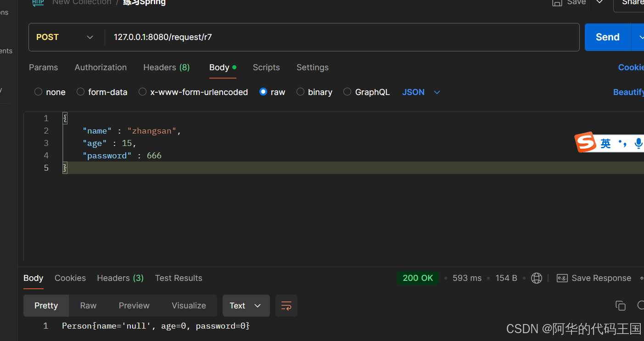Screen dimensions: 644x341
Task: Select the binary body radio option
Action: coord(300,92)
